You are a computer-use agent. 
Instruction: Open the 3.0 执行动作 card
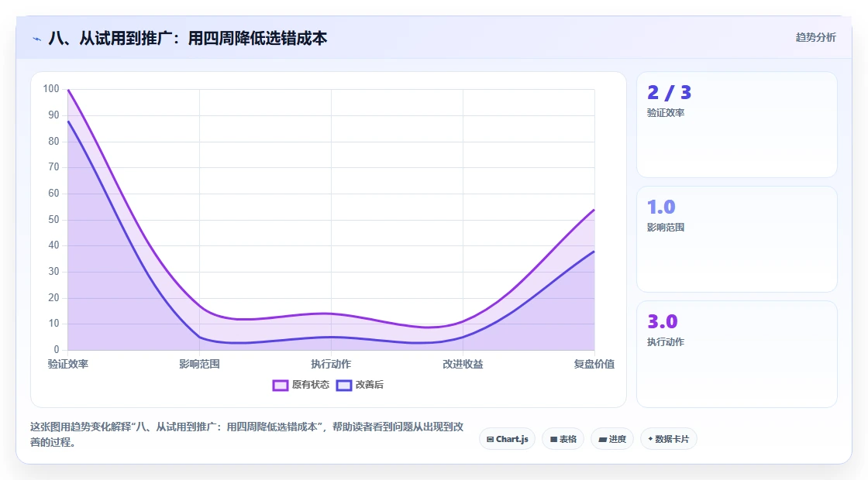coord(737,354)
